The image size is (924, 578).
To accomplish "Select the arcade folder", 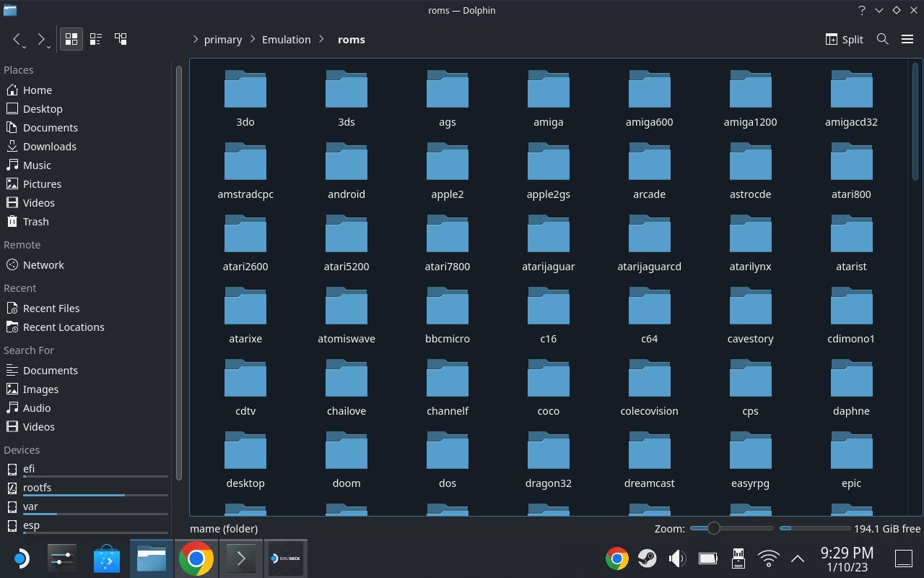I will (x=650, y=171).
